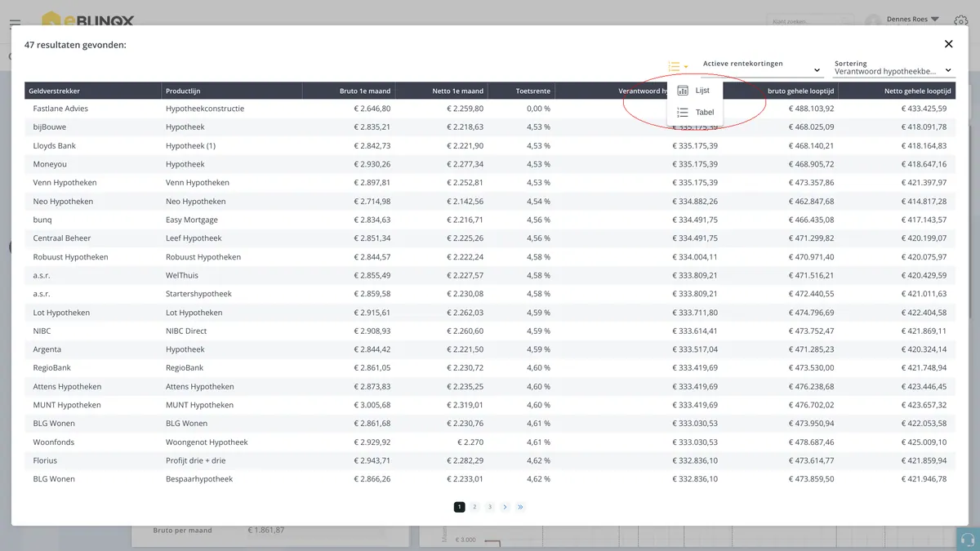Open the view mode switcher icon
980x551 pixels.
(x=678, y=67)
